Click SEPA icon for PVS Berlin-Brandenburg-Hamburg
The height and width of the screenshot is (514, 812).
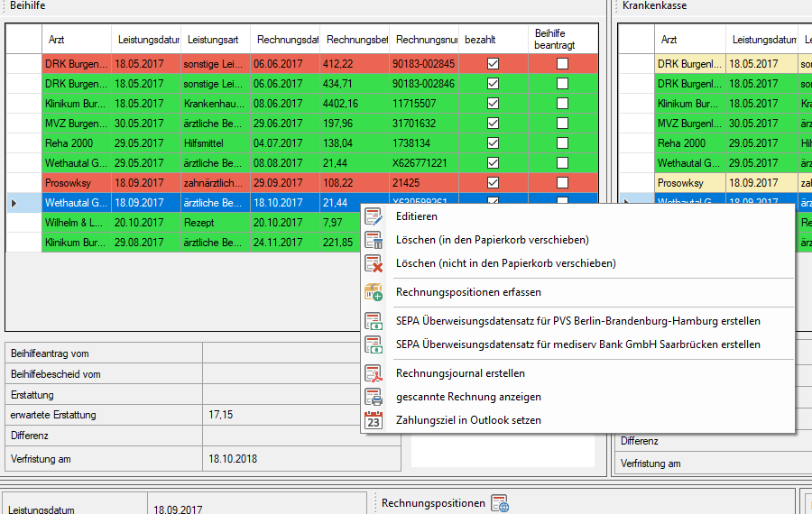(373, 321)
